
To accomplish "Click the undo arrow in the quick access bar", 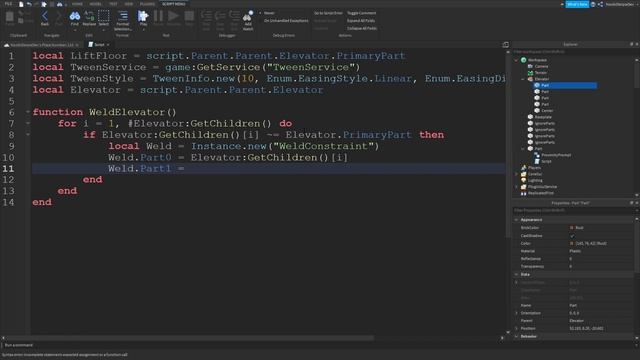I will tap(29, 4).
